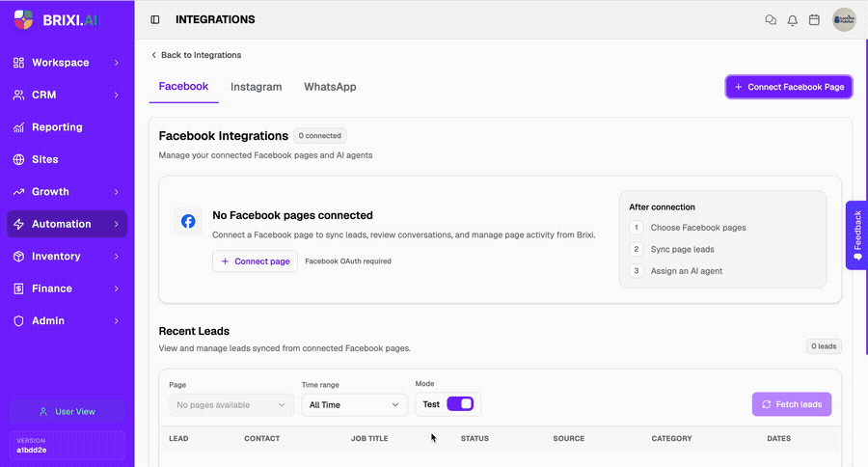Click the Reporting chart icon

pos(19,127)
